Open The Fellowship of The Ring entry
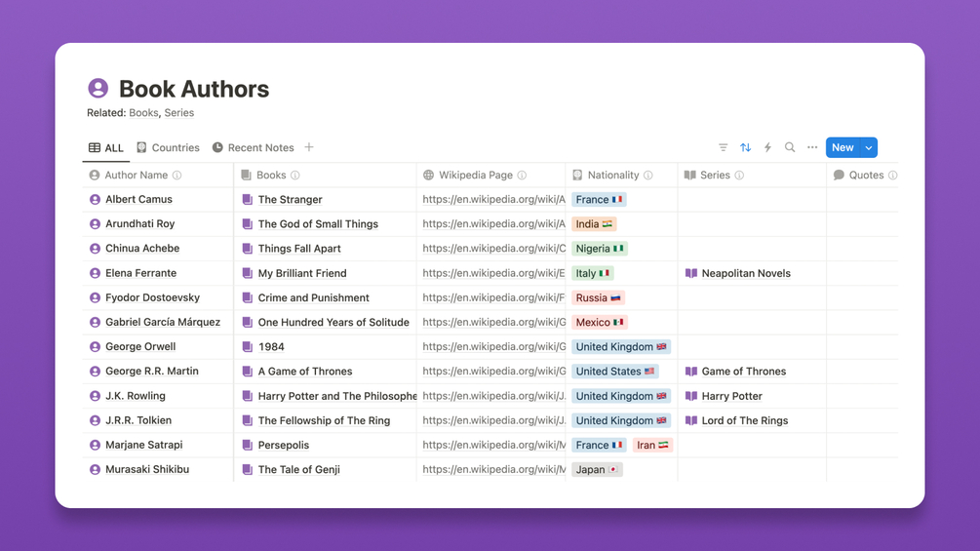The width and height of the screenshot is (980, 551). (x=324, y=420)
